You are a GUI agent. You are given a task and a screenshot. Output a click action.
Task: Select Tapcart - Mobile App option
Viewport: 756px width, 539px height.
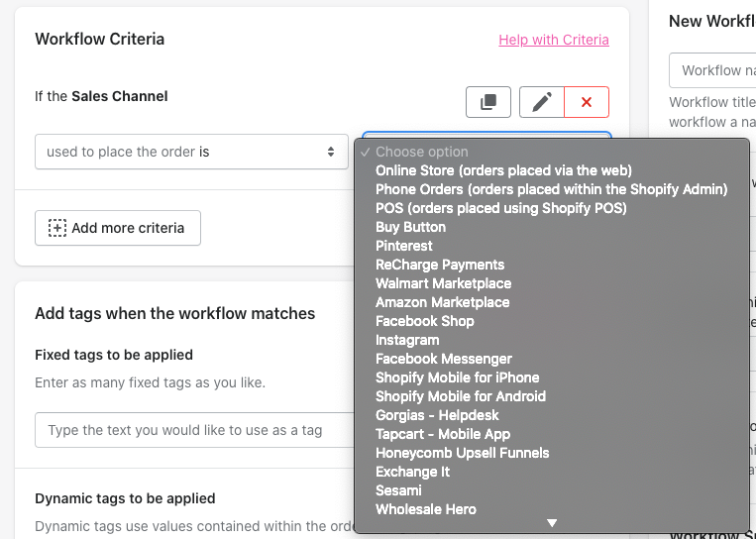click(552, 434)
